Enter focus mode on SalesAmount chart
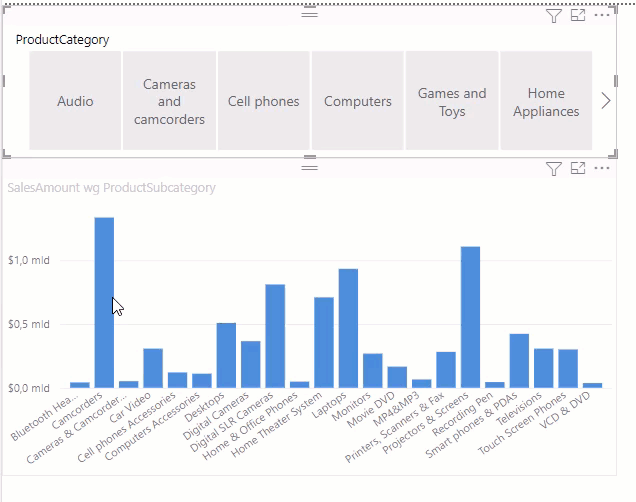Viewport: 636px width, 502px height. [x=578, y=168]
